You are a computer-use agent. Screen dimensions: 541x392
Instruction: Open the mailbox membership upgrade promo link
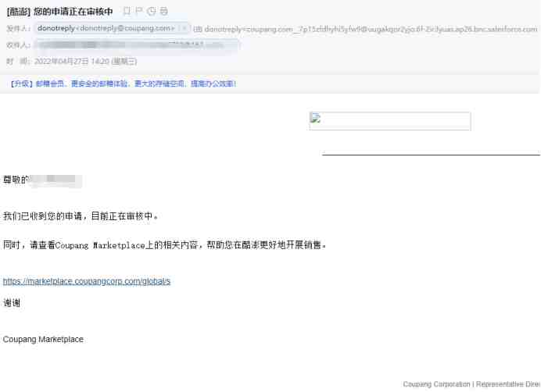pos(124,84)
